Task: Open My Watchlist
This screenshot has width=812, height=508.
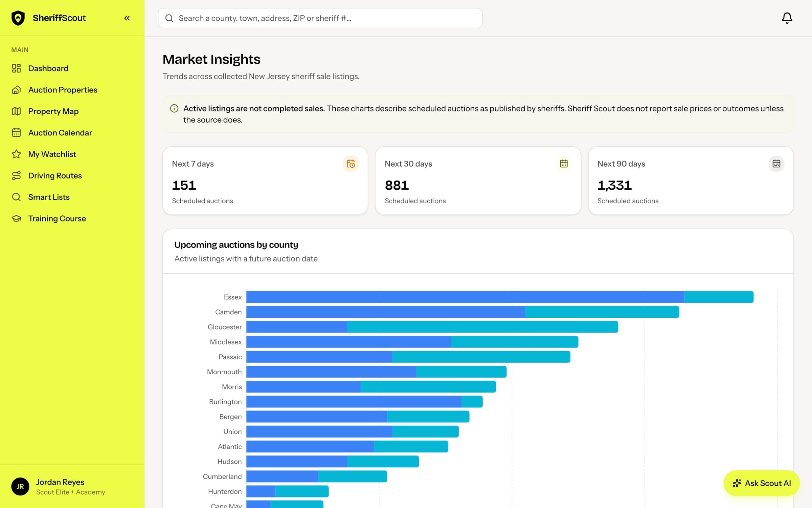Action: [x=72, y=154]
